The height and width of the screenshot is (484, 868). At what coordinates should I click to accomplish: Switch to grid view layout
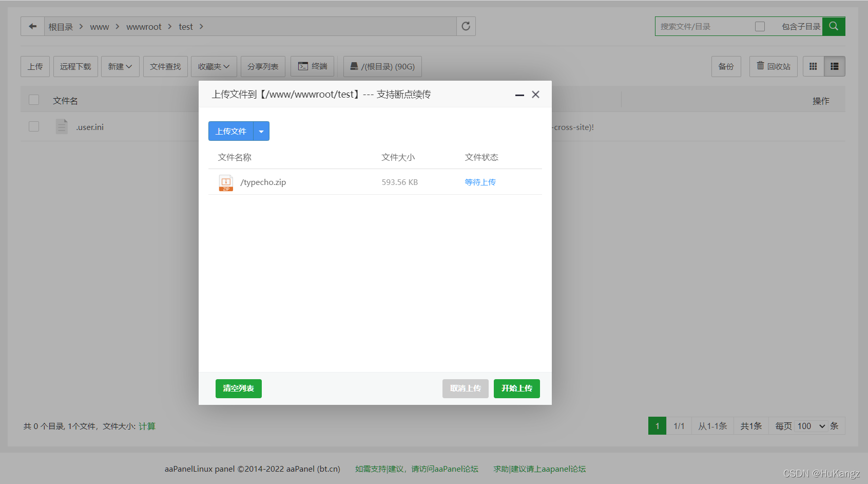click(813, 66)
